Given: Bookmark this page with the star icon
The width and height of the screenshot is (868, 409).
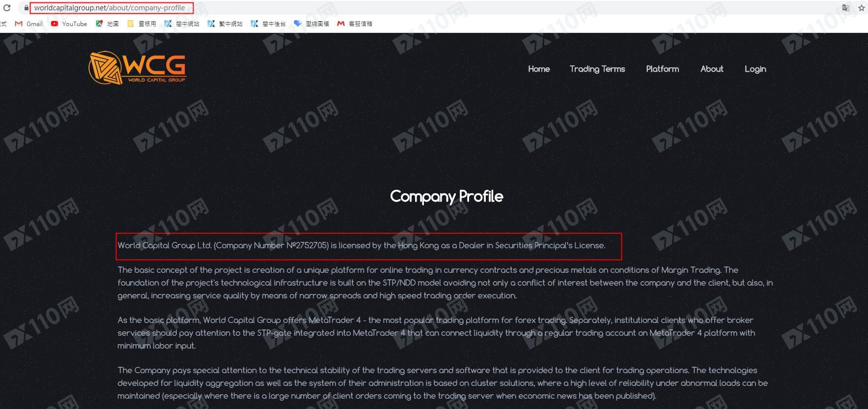Looking at the screenshot, I should point(861,8).
